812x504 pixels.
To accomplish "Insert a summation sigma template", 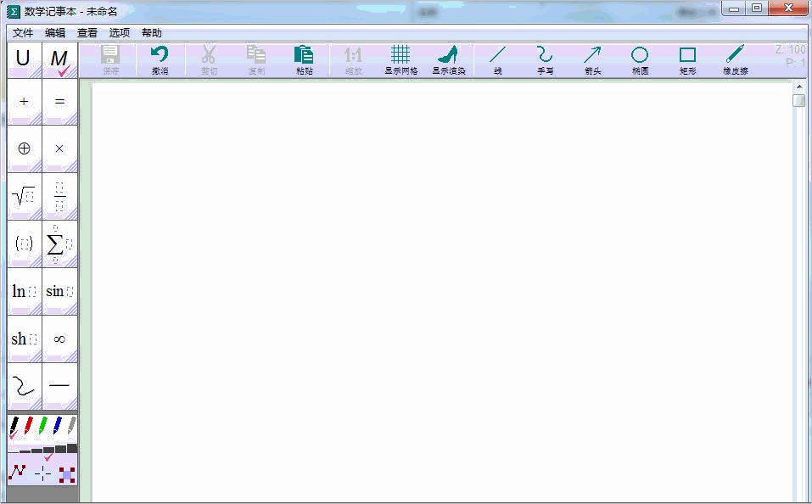I will (59, 244).
